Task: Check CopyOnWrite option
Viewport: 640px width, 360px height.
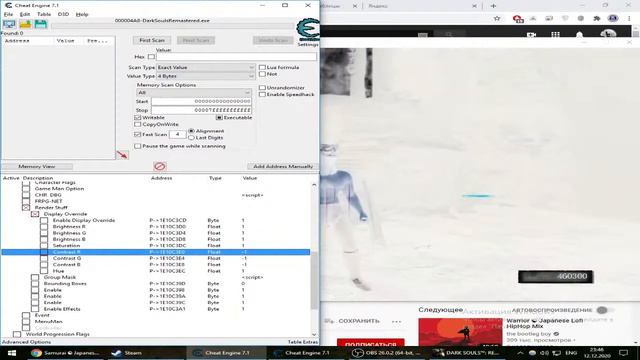Action: click(138, 124)
